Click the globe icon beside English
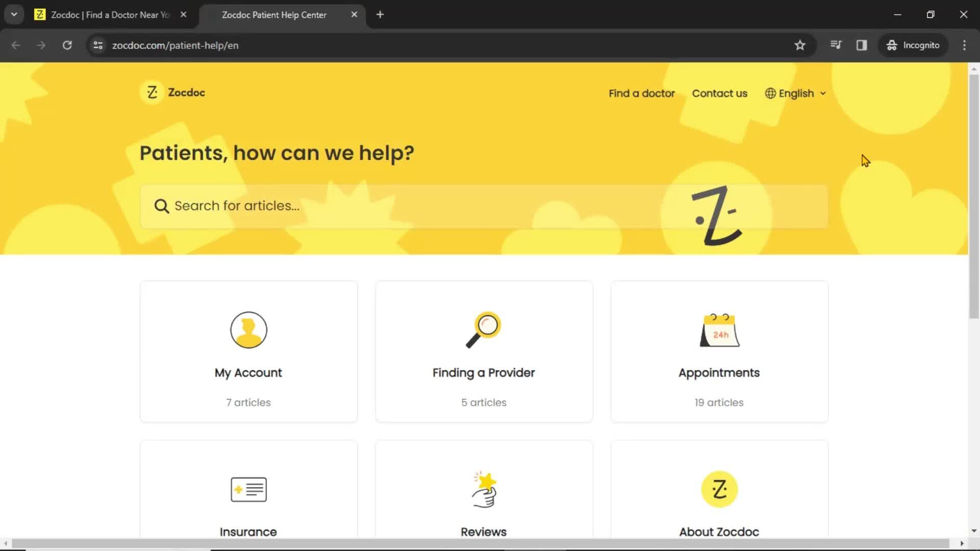The height and width of the screenshot is (551, 980). click(770, 93)
